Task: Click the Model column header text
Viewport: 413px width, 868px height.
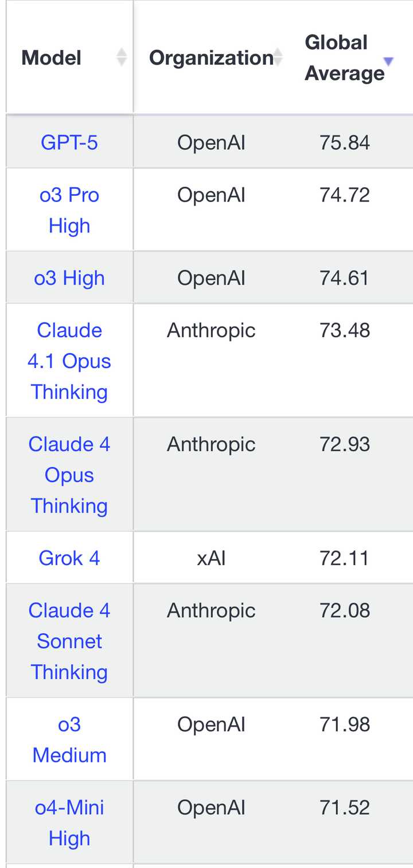Action: (51, 58)
